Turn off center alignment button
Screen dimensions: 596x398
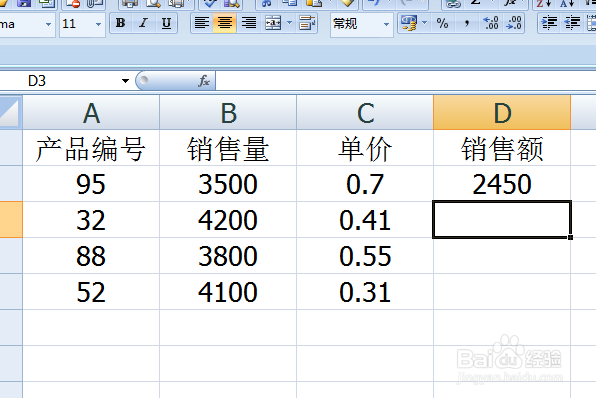coord(225,24)
